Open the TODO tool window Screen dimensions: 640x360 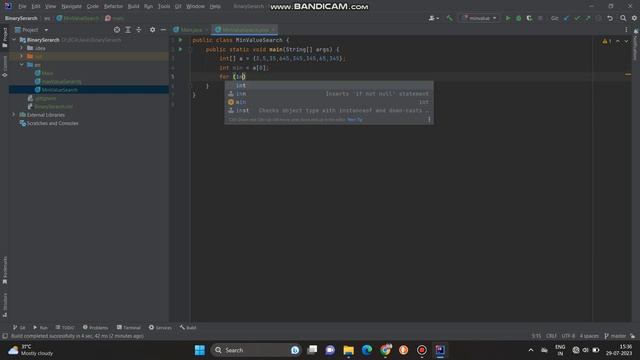click(65, 327)
